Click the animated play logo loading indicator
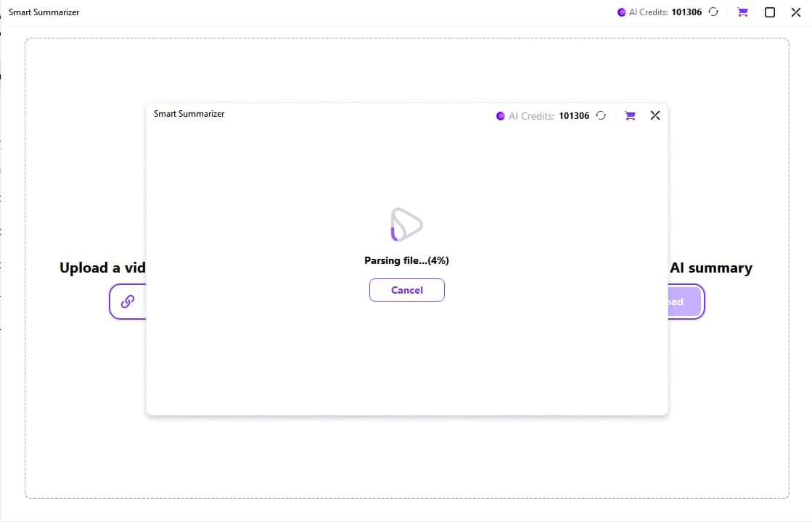The width and height of the screenshot is (812, 522). click(406, 225)
